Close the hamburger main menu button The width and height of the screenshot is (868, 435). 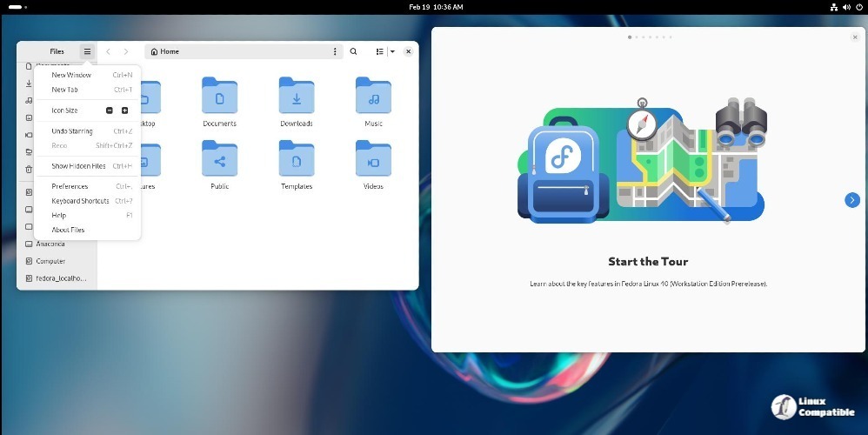click(87, 51)
